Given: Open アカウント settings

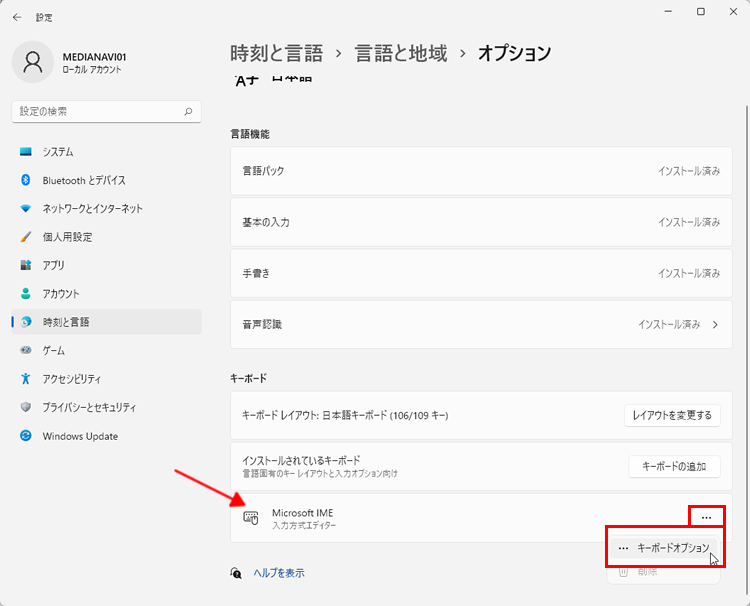Looking at the screenshot, I should (x=106, y=294).
